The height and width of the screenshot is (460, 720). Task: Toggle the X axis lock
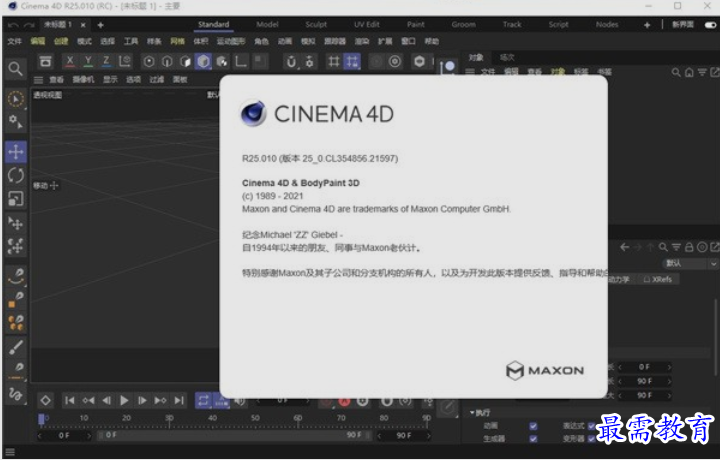point(69,61)
